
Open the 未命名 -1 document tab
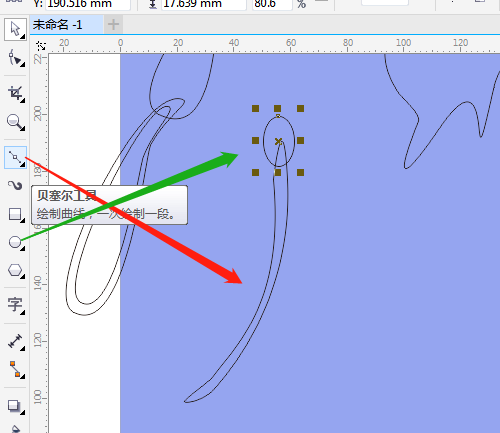click(x=67, y=25)
